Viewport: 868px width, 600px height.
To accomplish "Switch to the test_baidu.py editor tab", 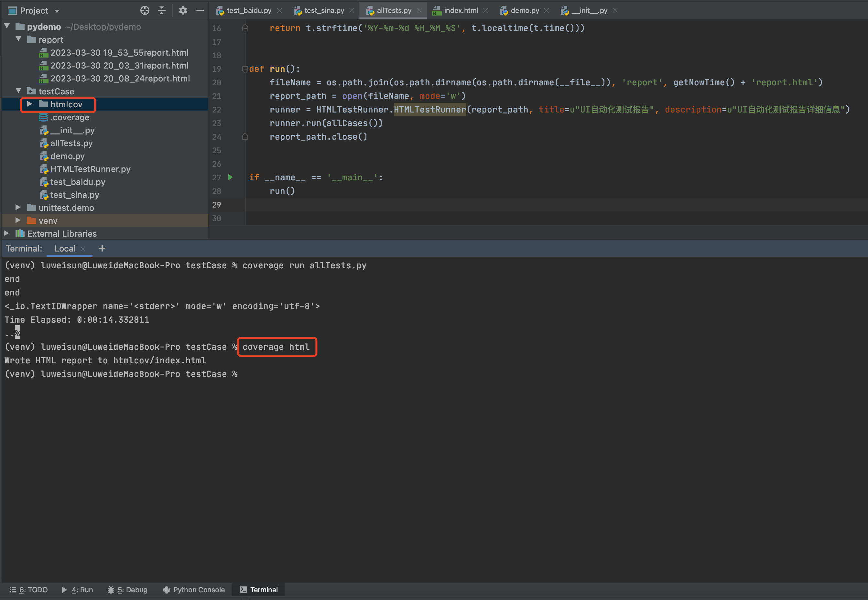I will point(248,11).
